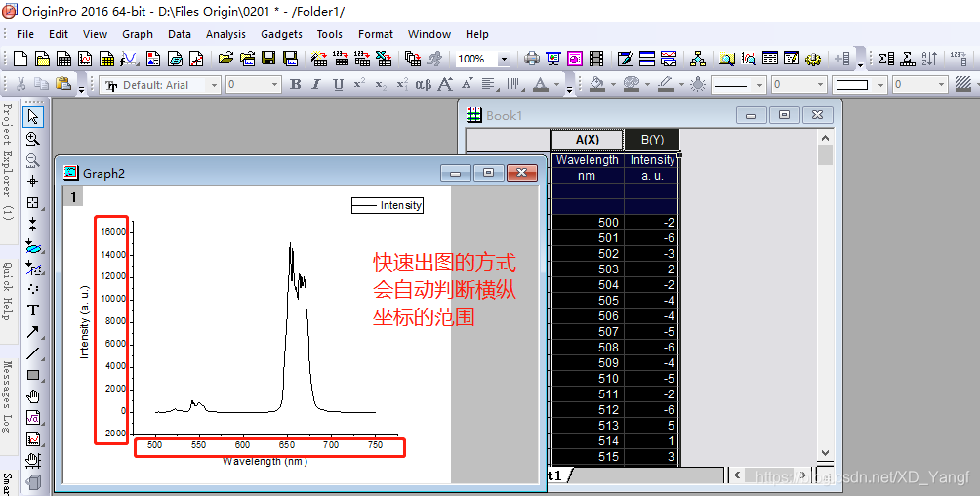Select the Text tool
This screenshot has width=980, height=496.
33,310
